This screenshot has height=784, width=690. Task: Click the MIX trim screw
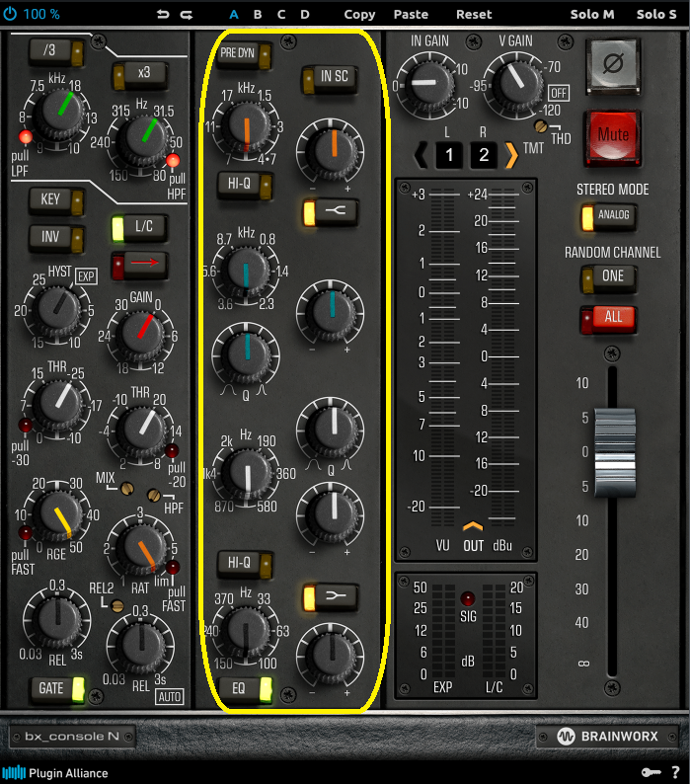127,489
